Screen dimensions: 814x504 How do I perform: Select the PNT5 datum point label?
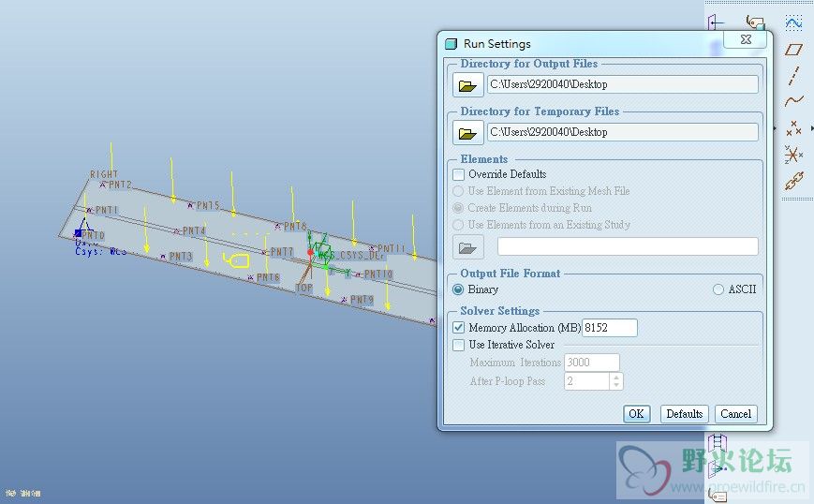point(208,205)
